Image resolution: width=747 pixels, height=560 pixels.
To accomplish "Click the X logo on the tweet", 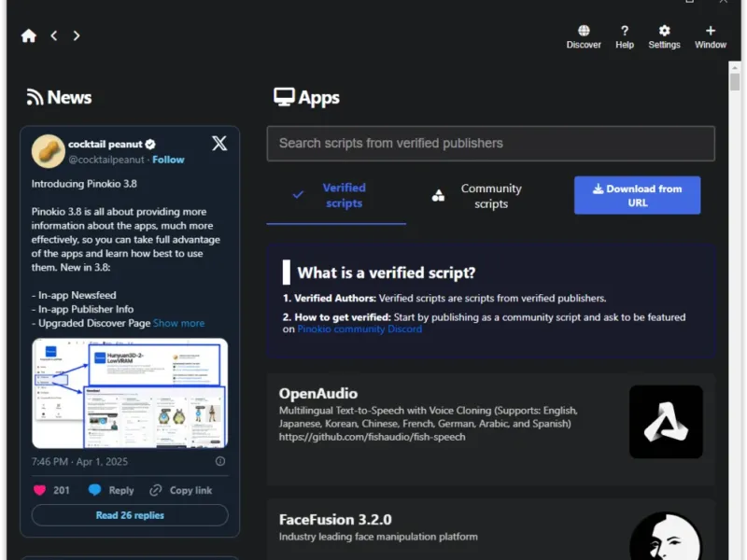I will (219, 144).
